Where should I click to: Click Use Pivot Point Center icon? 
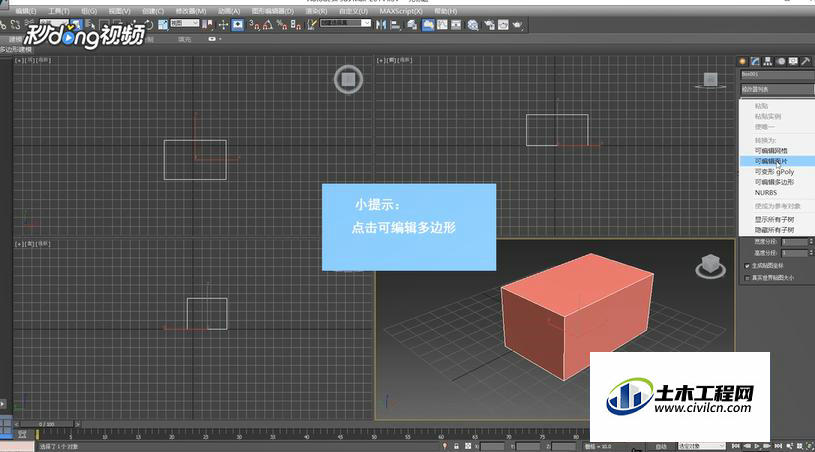[x=208, y=24]
